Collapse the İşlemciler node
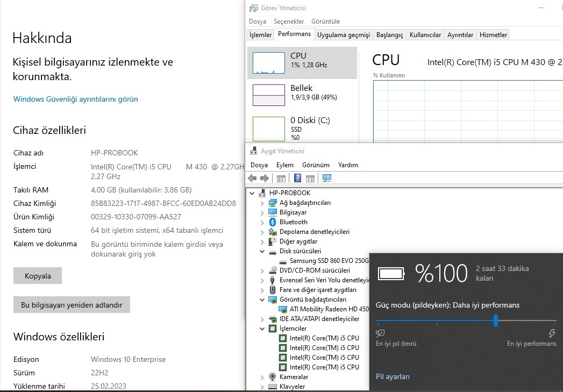The image size is (563, 392). point(262,329)
